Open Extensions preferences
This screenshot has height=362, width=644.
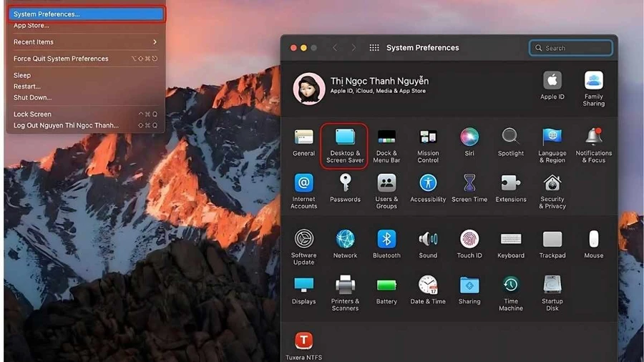point(511,188)
